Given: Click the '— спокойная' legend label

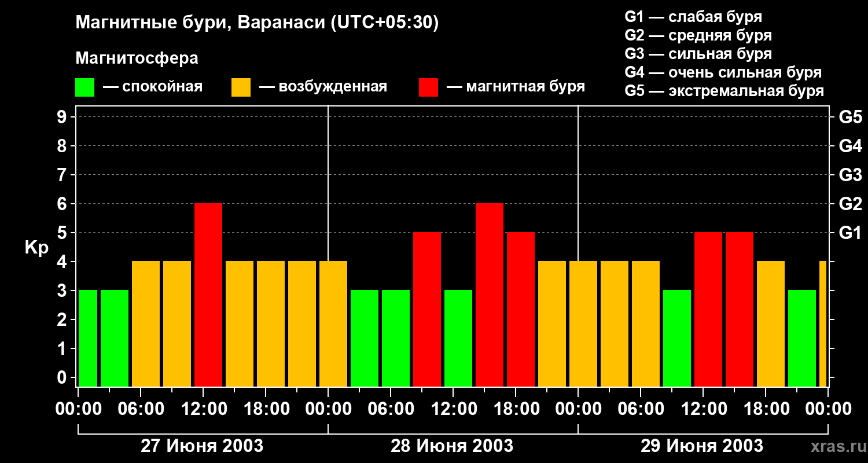Looking at the screenshot, I should 153,87.
